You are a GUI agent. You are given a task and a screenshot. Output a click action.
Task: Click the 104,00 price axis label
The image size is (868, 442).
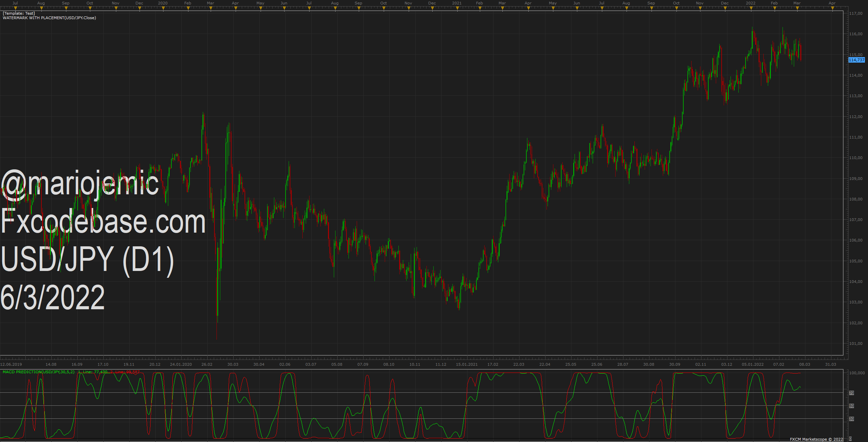(x=856, y=282)
